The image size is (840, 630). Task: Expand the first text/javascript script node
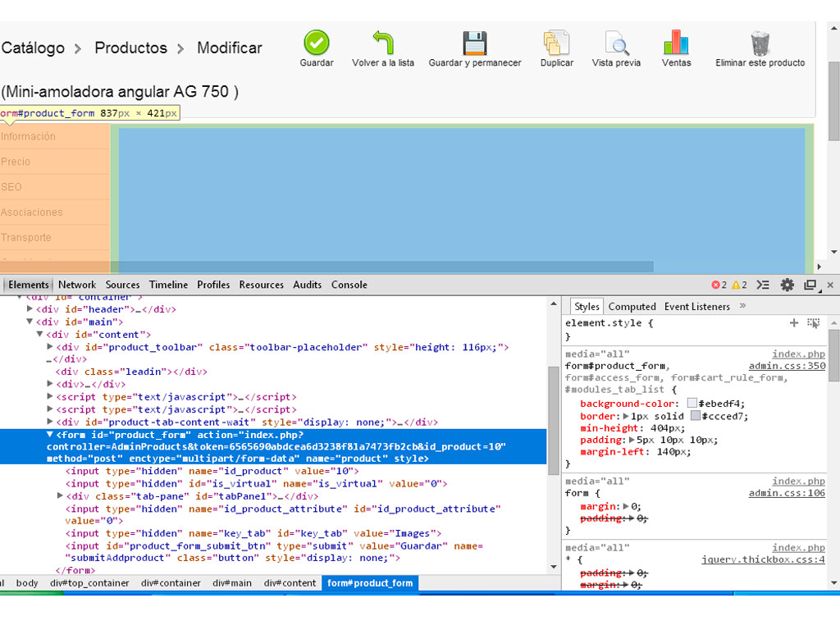tap(50, 396)
